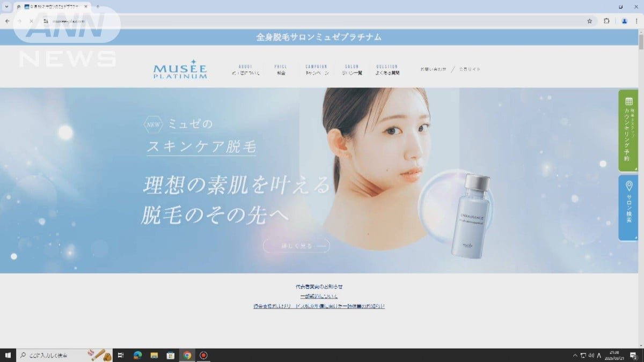The height and width of the screenshot is (362, 644).
Task: Open the 会員サイト link
Action: [470, 69]
